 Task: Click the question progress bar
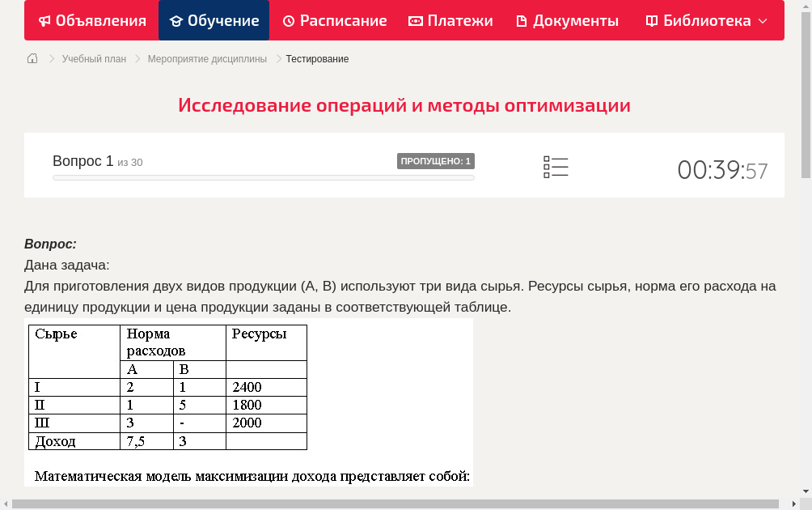coord(263,177)
